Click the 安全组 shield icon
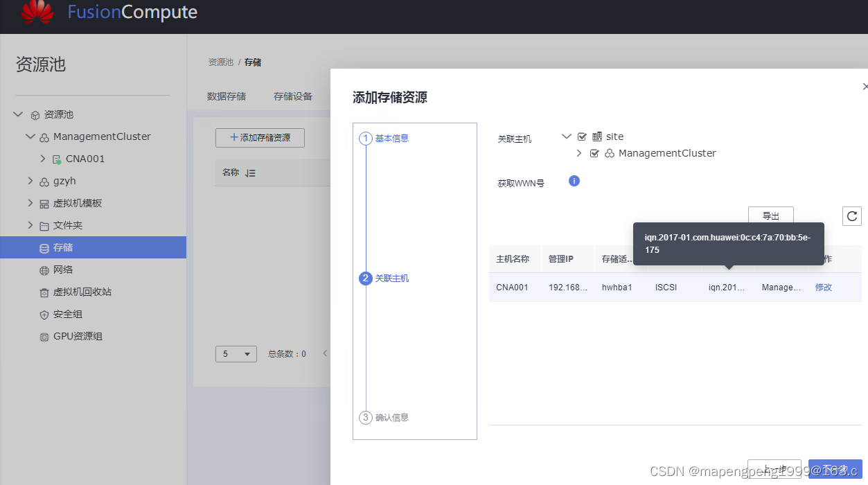 pyautogui.click(x=44, y=315)
